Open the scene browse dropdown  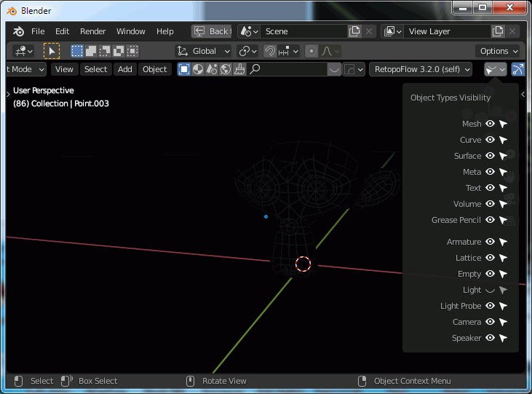pos(250,31)
